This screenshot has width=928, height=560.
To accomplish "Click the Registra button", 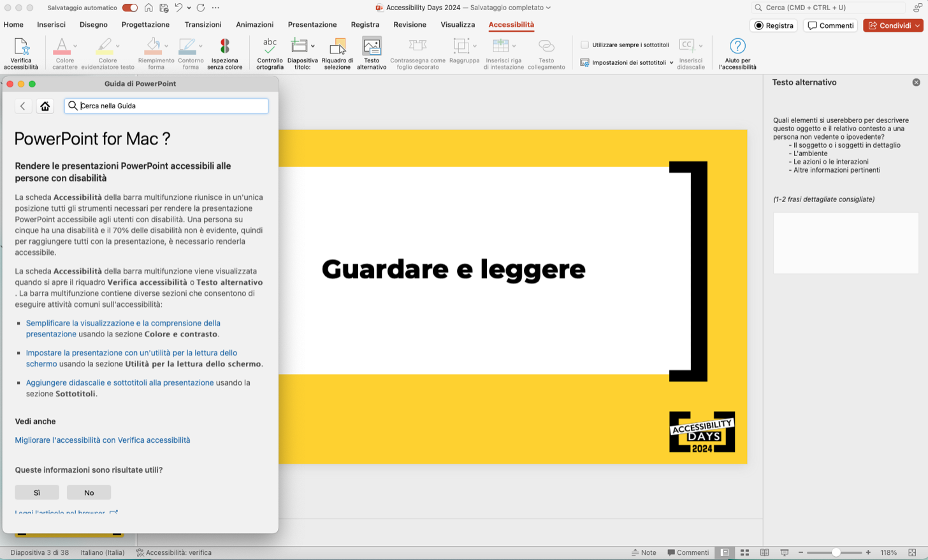I will (x=774, y=25).
